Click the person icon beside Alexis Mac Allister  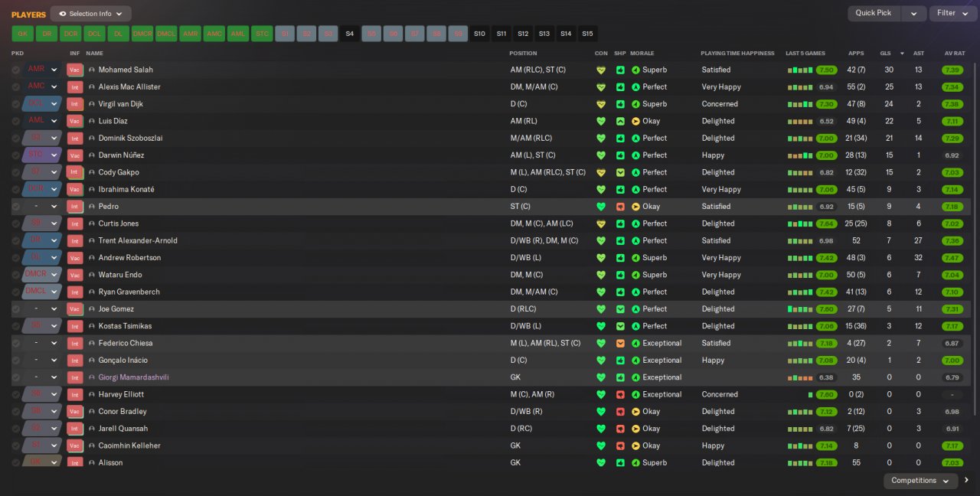point(92,87)
